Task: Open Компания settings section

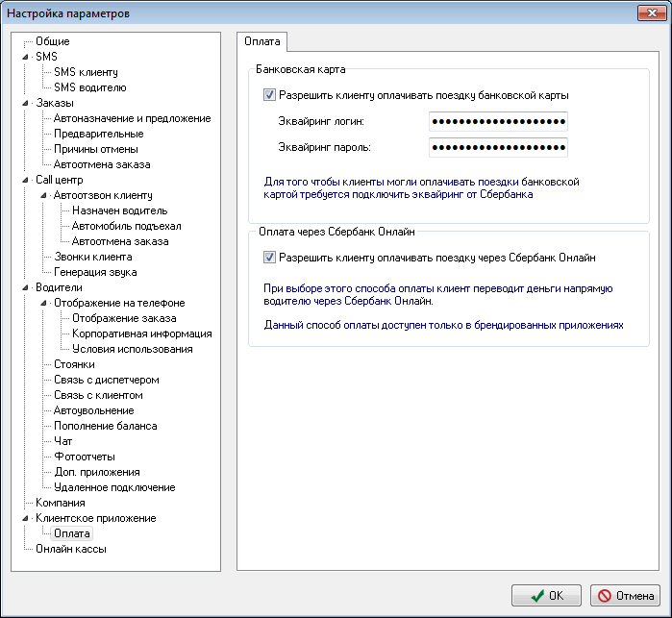Action: click(x=61, y=503)
